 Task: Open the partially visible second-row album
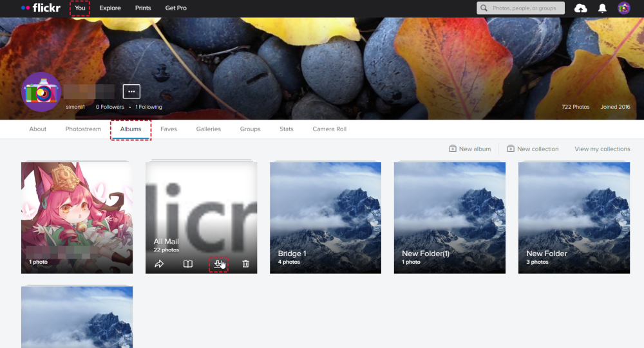[77, 317]
